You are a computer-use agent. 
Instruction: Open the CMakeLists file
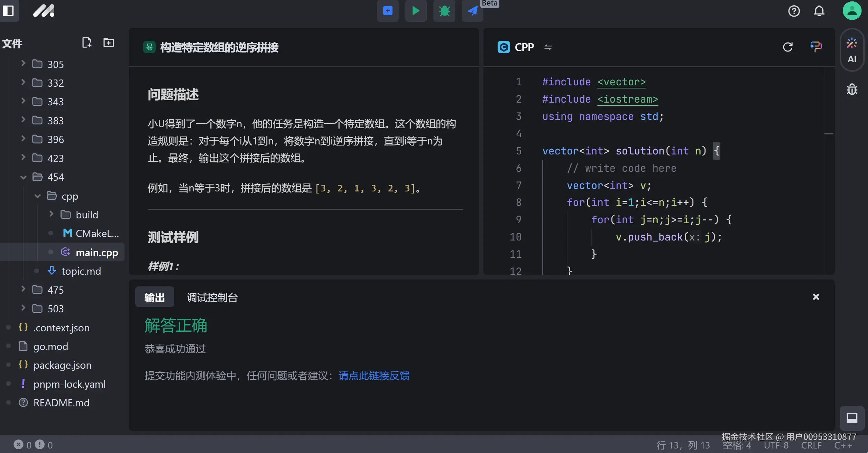tap(91, 233)
